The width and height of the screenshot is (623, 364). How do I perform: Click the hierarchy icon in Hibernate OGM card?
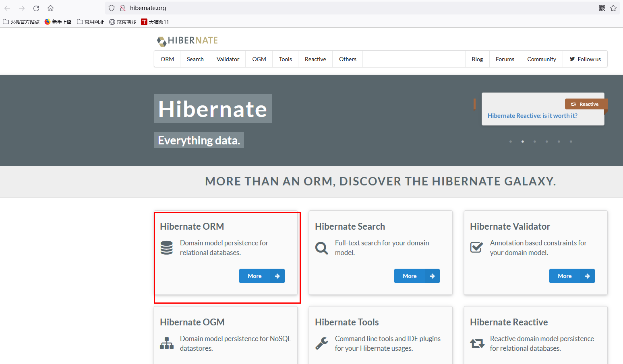(167, 343)
